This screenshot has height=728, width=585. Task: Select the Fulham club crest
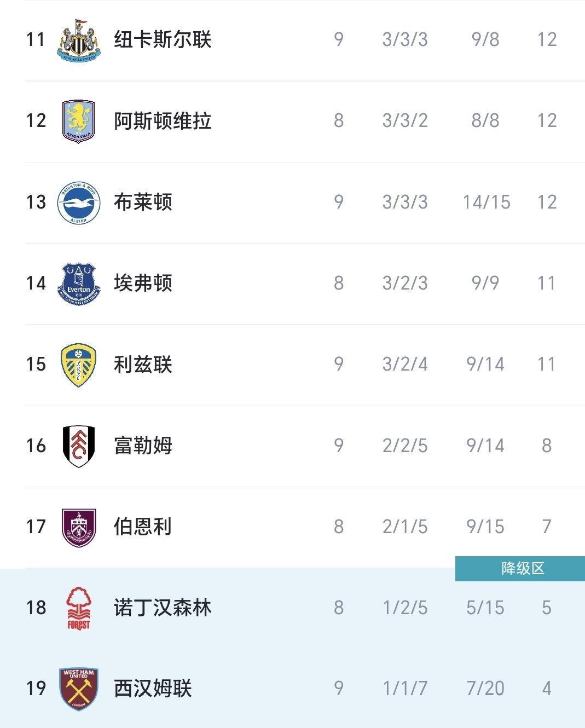point(78,446)
